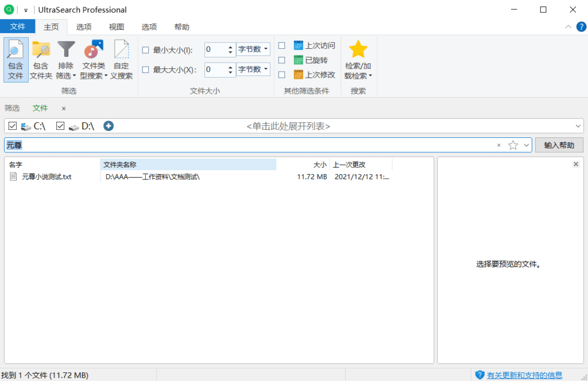The image size is (588, 381).
Task: Select the 元尊小说测试.txt result row
Action: click(199, 177)
